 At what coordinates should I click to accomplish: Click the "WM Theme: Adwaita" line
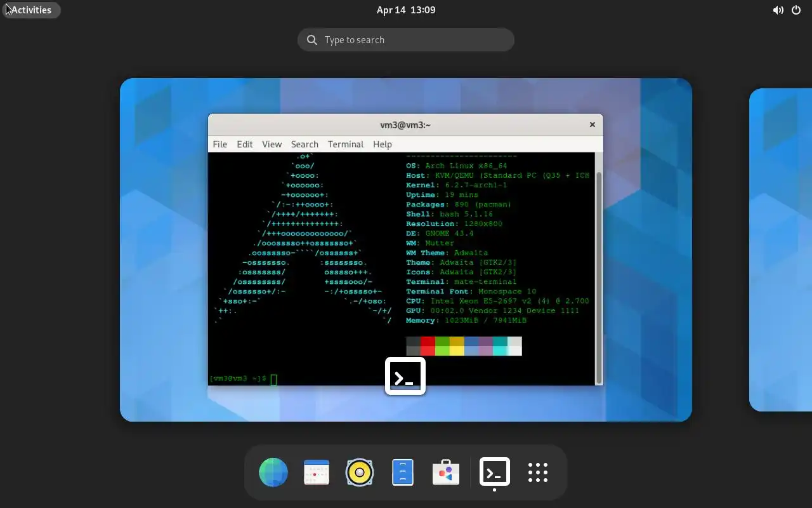pyautogui.click(x=447, y=253)
